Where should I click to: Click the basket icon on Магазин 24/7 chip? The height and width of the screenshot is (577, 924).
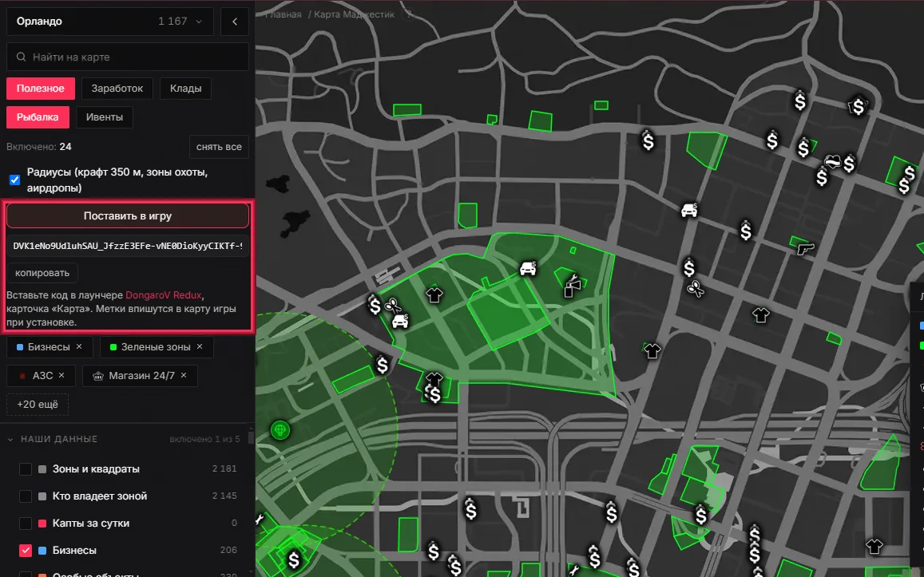click(x=98, y=376)
